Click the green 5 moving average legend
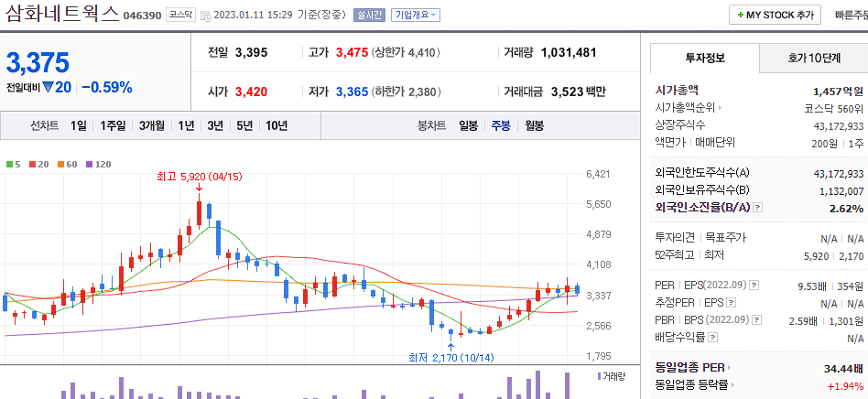Viewport: 868px width, 399px height. (x=14, y=165)
